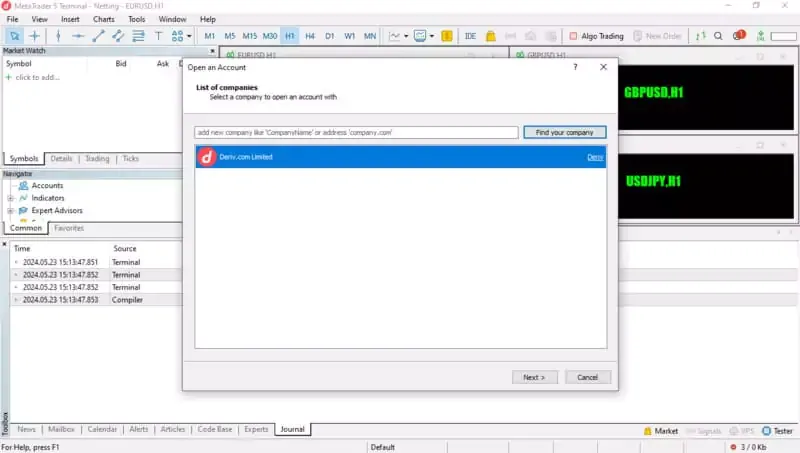Switch chart to H4 timeframe
This screenshot has height=453, width=800.
pos(310,36)
